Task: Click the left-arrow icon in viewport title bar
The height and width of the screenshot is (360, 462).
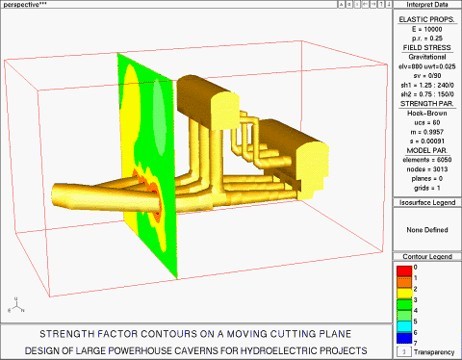Action: (365, 5)
